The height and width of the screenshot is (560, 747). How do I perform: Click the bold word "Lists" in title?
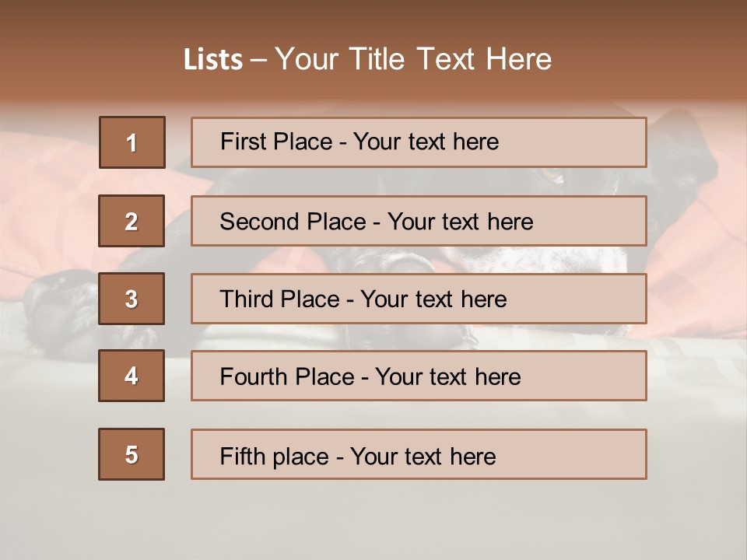213,60
